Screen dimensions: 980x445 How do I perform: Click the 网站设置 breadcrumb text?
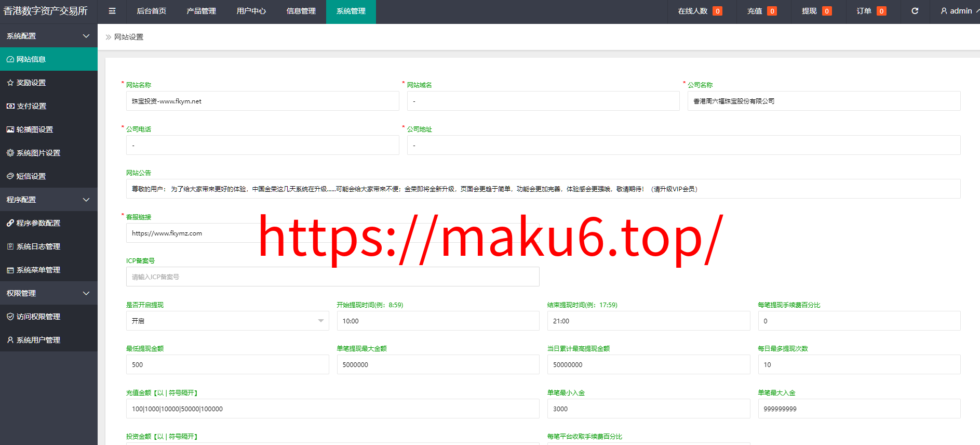pos(129,37)
